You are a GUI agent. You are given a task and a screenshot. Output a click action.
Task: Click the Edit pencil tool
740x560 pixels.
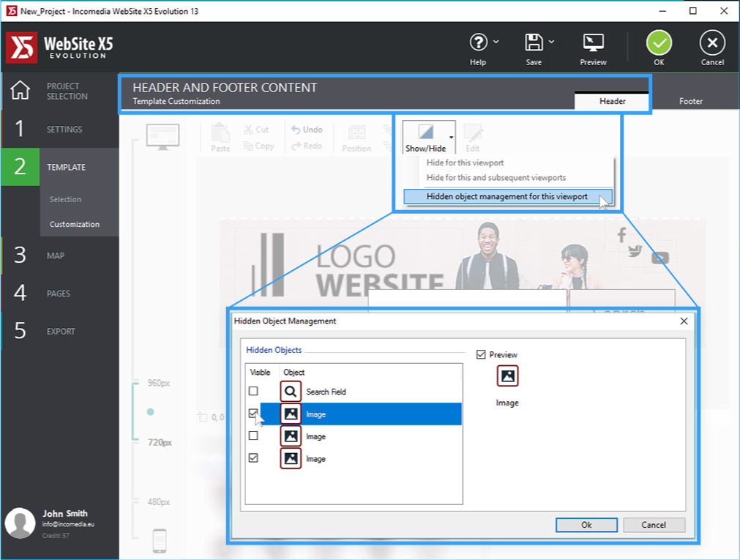tap(472, 138)
